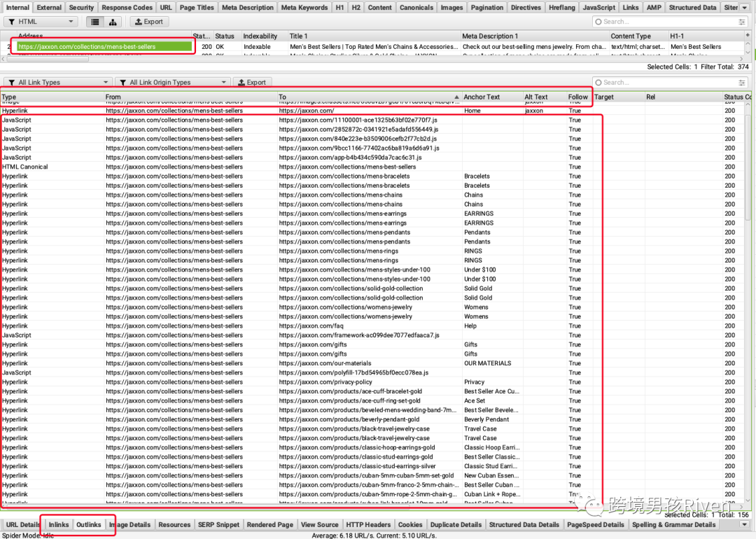756x539 pixels.
Task: Open the Structured Data tab
Action: [692, 8]
